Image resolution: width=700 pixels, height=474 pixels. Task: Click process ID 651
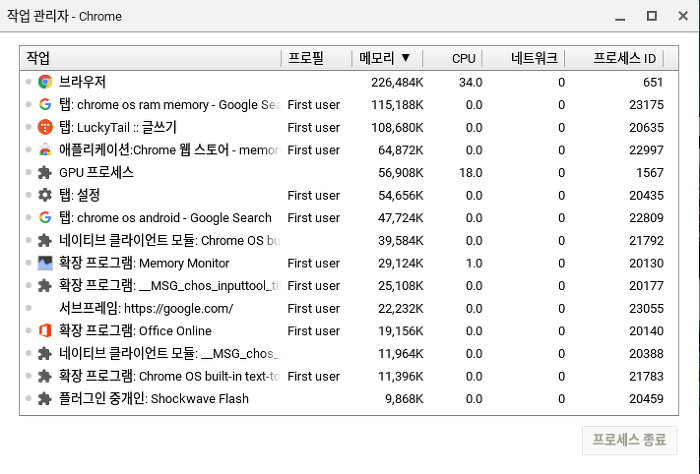(x=653, y=83)
